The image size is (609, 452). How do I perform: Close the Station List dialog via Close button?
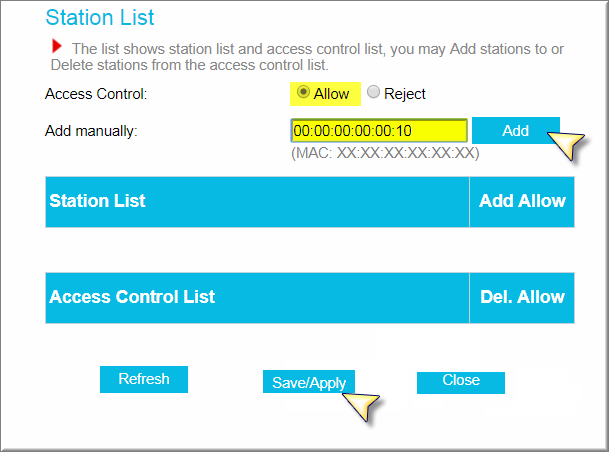461,382
